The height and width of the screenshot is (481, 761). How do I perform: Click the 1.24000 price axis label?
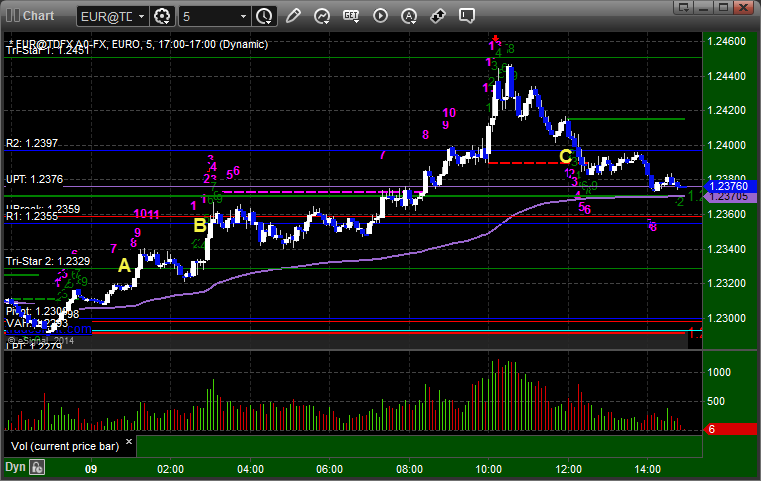tap(727, 145)
